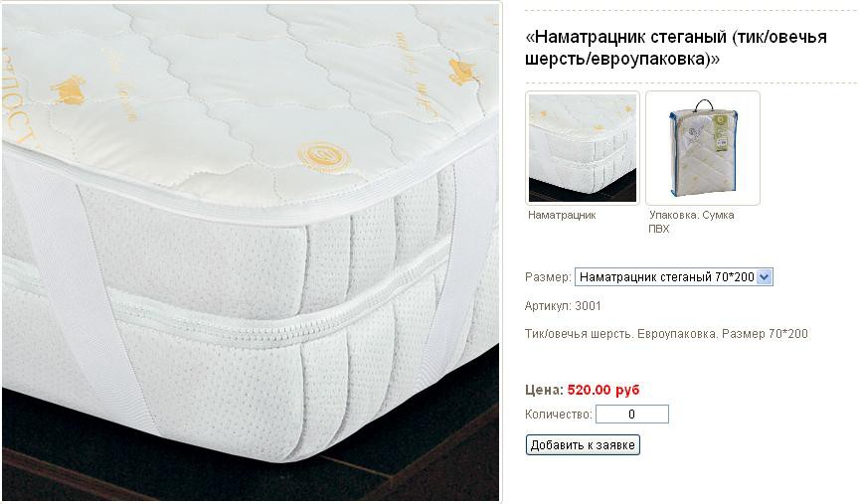Click the gold sheep logo at left

69,90
